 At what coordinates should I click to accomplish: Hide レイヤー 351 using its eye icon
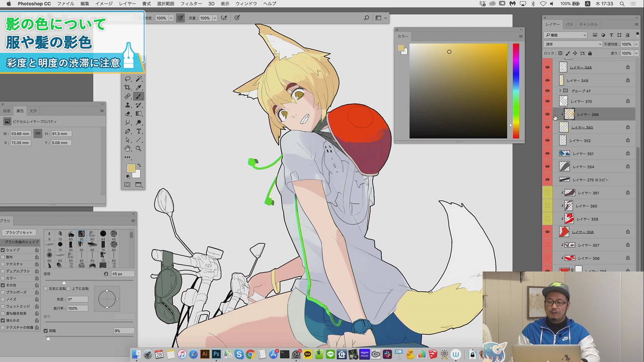tap(547, 154)
